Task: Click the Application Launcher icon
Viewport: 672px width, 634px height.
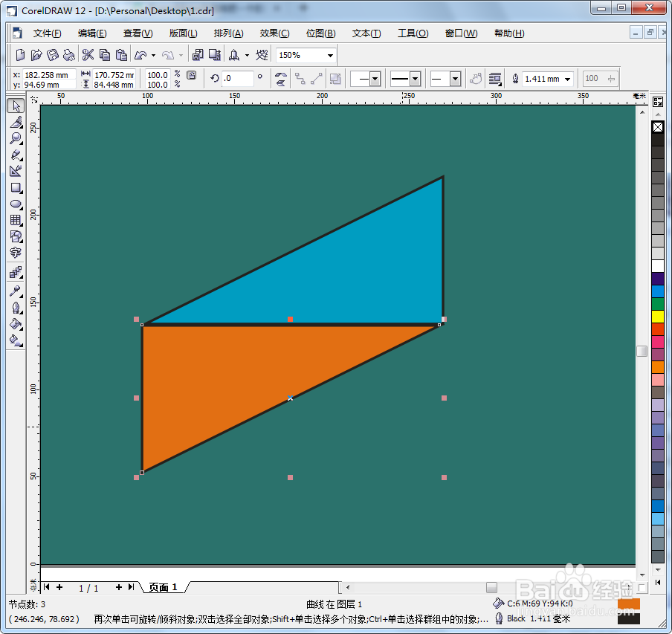Action: 234,55
